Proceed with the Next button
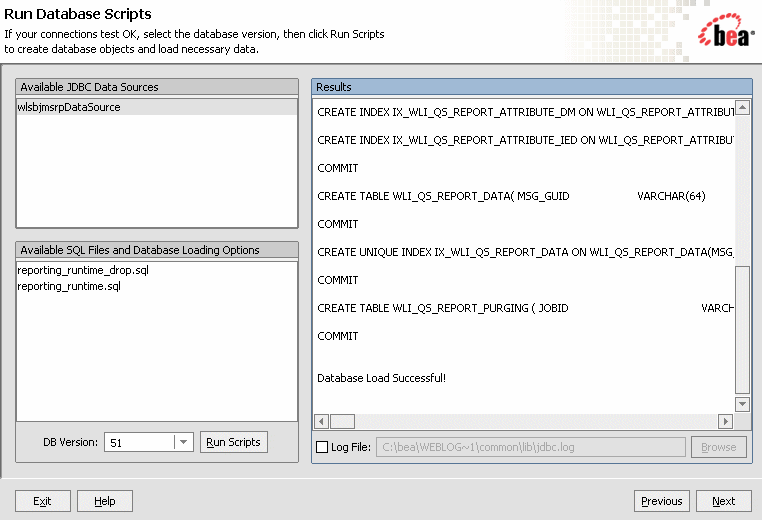Viewport: 762px width, 520px height. coord(724,501)
